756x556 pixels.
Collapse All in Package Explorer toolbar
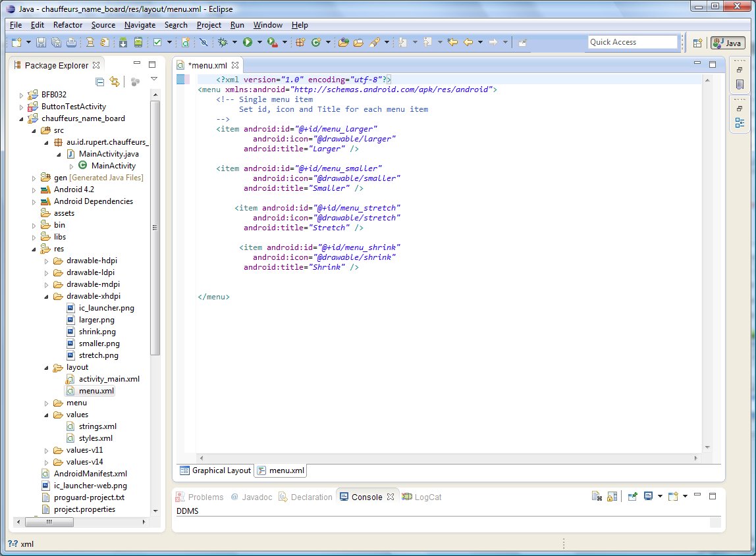[x=100, y=82]
